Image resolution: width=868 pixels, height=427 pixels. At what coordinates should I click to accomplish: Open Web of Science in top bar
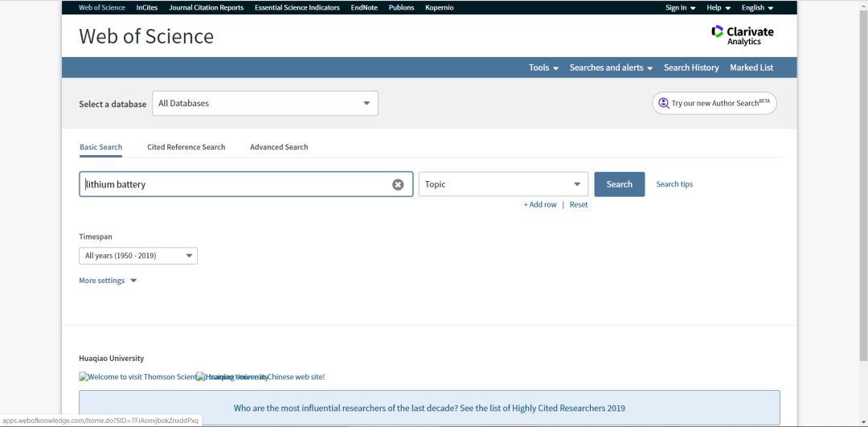(102, 8)
